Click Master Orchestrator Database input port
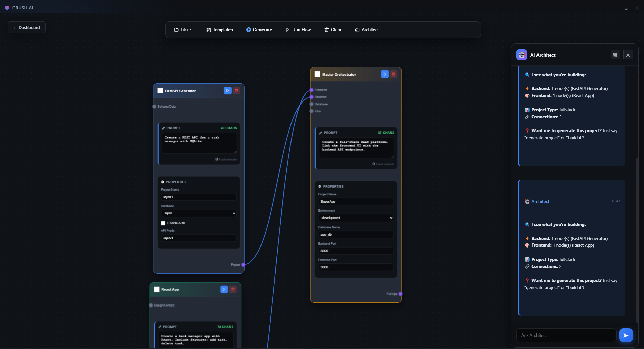This screenshot has height=349, width=644. [x=312, y=104]
